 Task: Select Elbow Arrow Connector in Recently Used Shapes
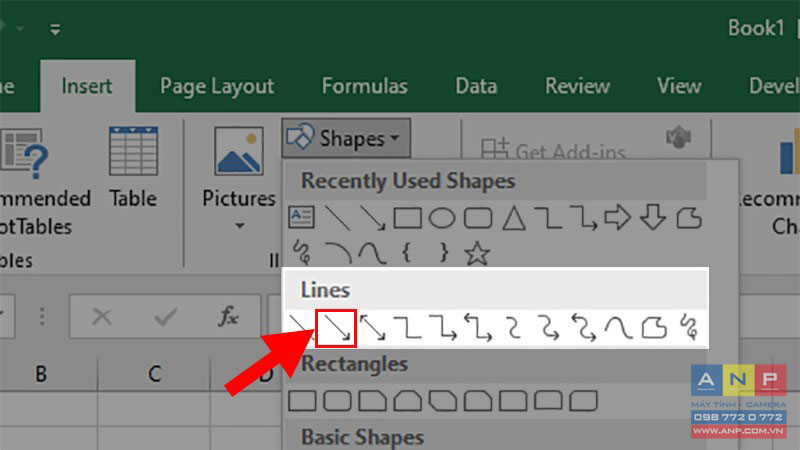[x=583, y=218]
